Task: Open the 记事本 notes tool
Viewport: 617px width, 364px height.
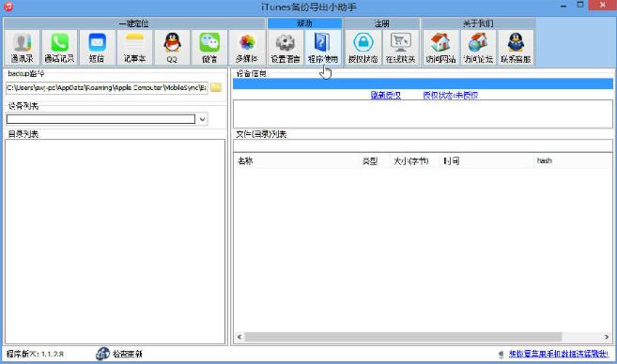Action: (134, 48)
